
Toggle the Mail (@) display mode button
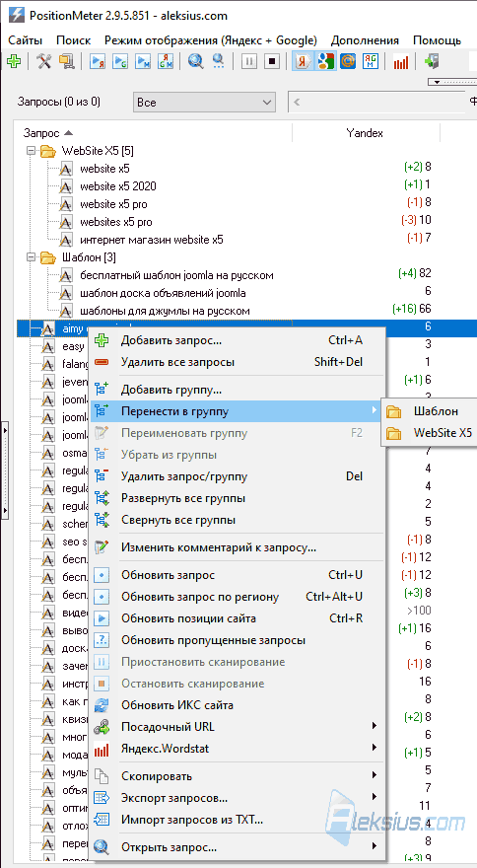[x=348, y=61]
